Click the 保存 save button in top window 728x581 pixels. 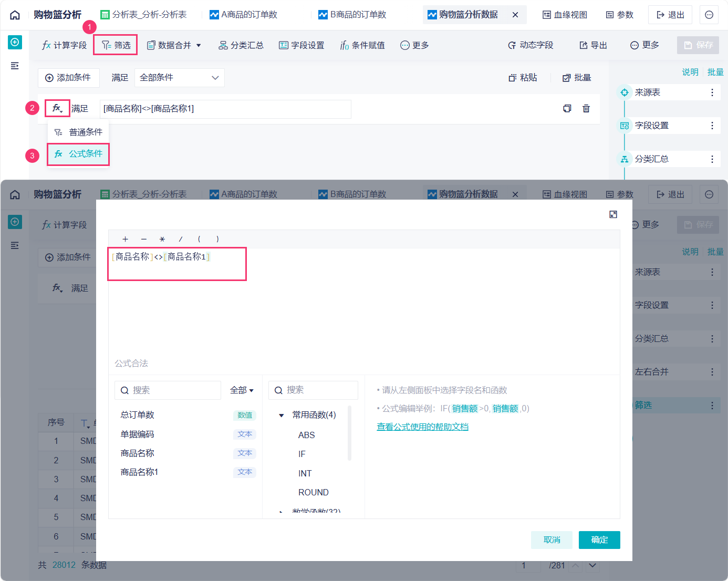[x=698, y=45]
